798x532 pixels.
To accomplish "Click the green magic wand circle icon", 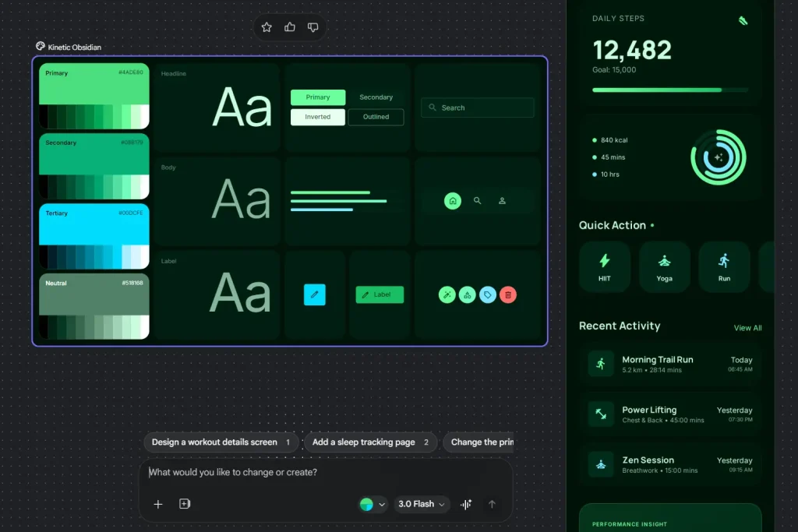I will coord(447,294).
